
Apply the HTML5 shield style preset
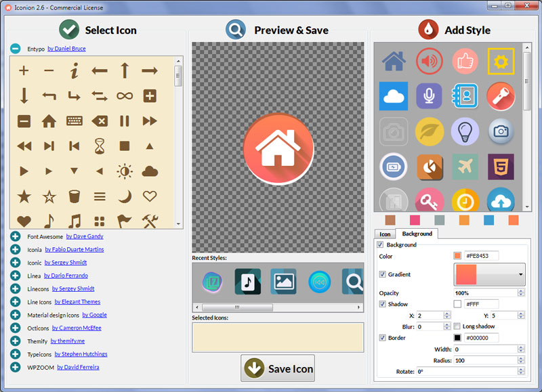501,167
